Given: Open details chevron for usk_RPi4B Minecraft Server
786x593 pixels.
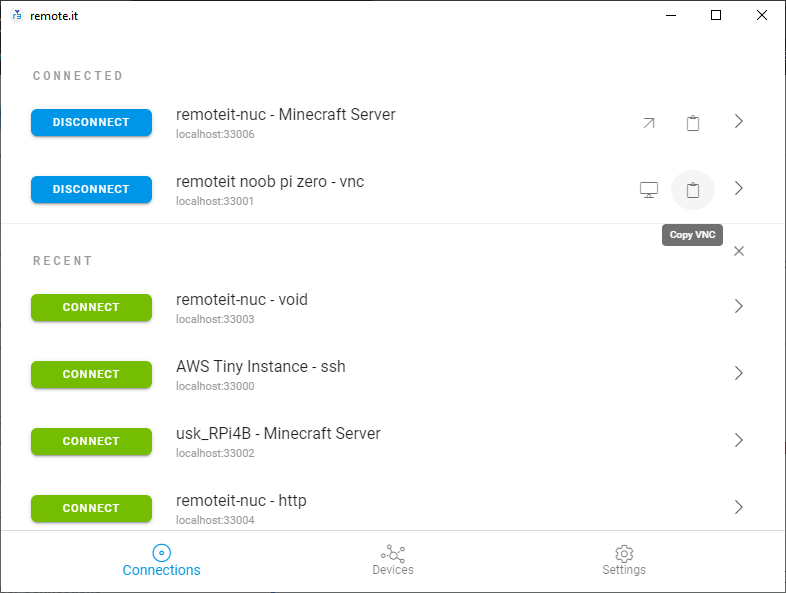Looking at the screenshot, I should coord(738,440).
